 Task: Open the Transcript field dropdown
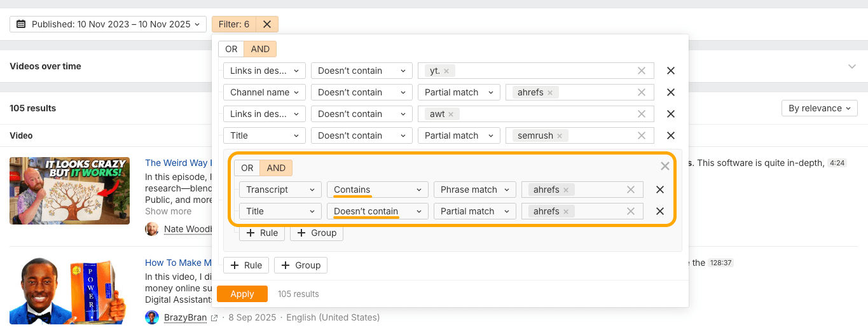click(280, 190)
